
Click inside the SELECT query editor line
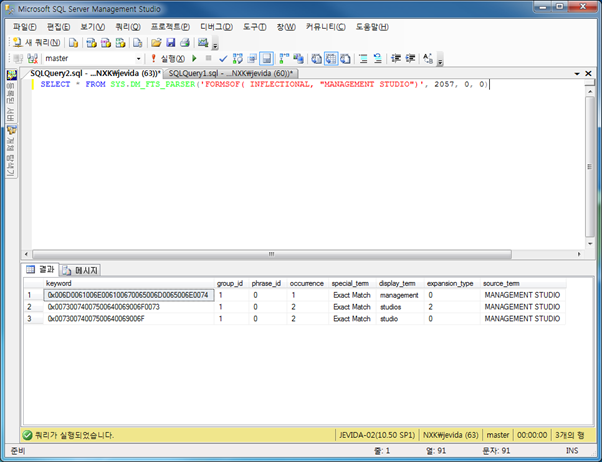[265, 84]
